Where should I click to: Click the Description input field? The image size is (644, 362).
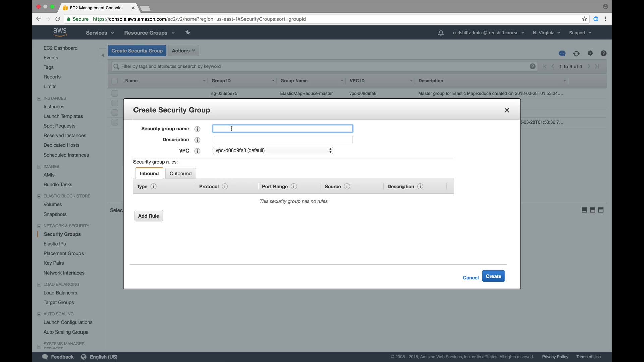tap(282, 140)
